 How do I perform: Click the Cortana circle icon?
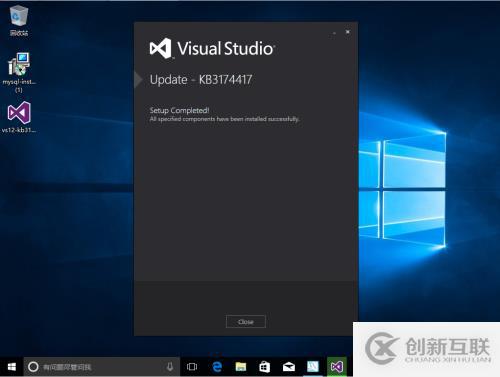pyautogui.click(x=33, y=367)
